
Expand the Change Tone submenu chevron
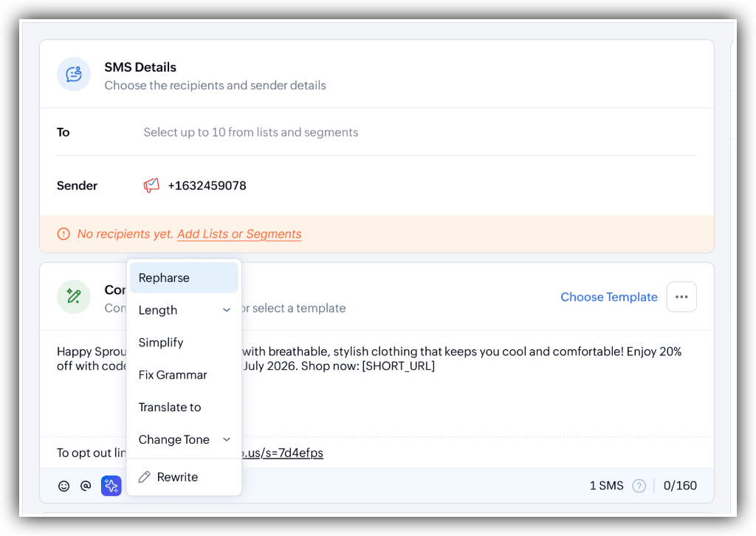(x=226, y=439)
